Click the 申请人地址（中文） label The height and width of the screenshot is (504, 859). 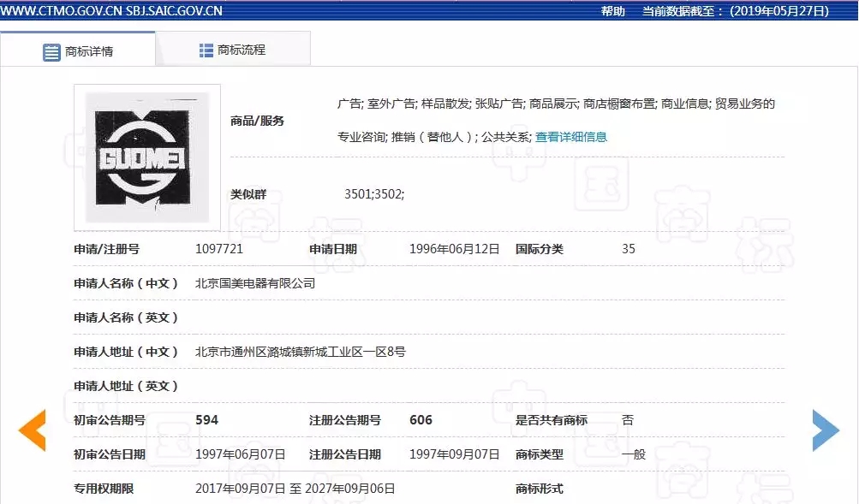tap(126, 352)
